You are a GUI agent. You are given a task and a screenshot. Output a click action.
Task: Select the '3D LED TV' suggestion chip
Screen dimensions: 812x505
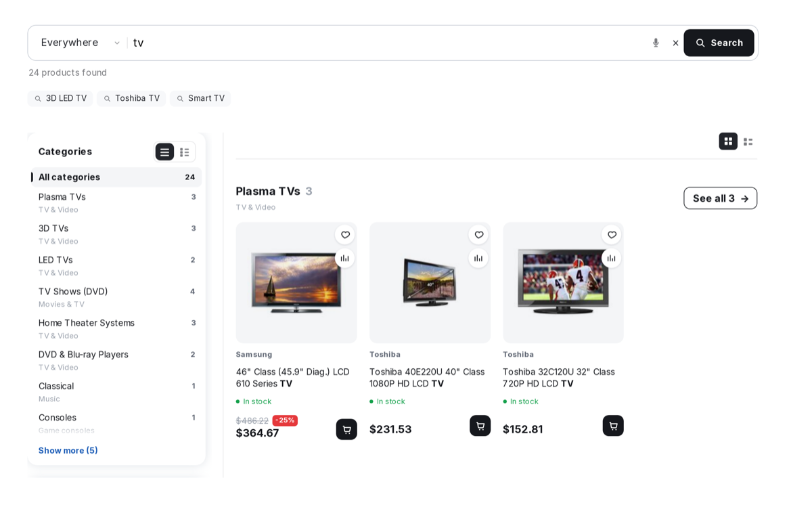[60, 98]
